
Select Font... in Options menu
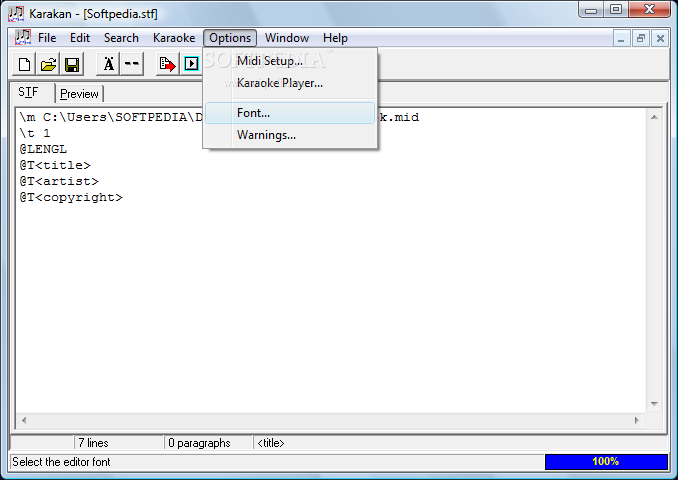290,113
